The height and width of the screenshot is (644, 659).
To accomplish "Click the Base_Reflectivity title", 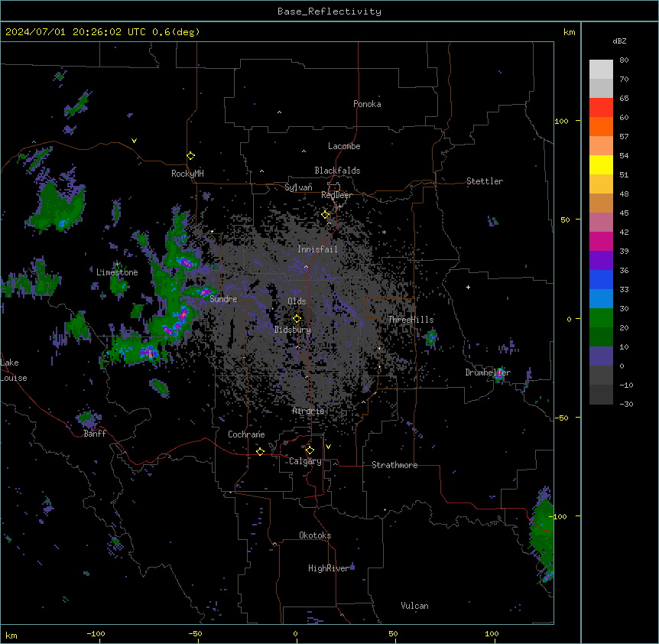I will tap(329, 11).
